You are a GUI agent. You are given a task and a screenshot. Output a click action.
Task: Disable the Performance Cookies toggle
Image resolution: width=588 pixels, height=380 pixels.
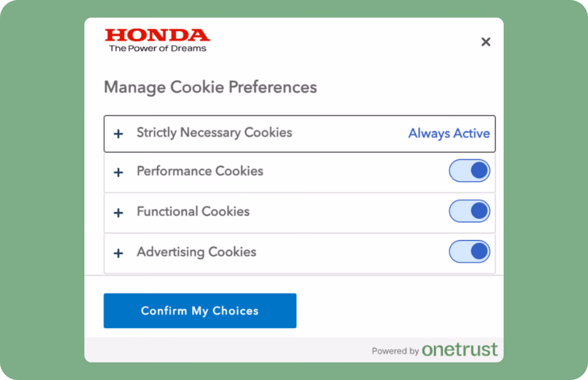(x=469, y=170)
